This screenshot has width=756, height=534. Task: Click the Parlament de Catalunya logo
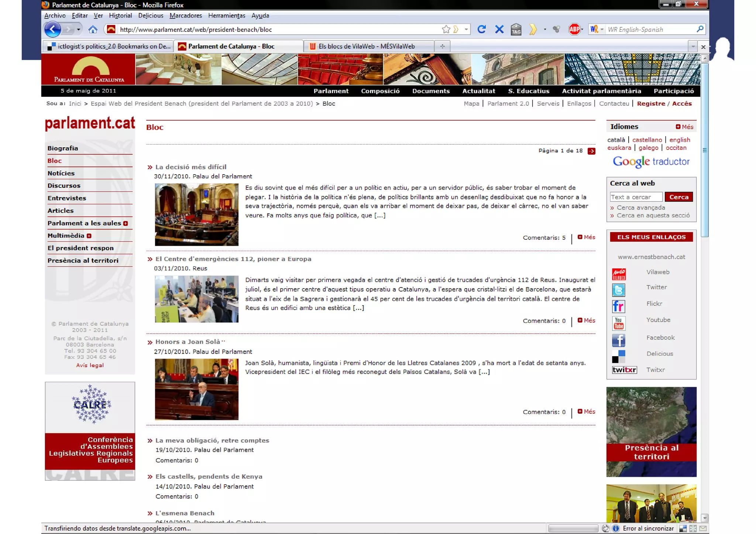tap(89, 69)
